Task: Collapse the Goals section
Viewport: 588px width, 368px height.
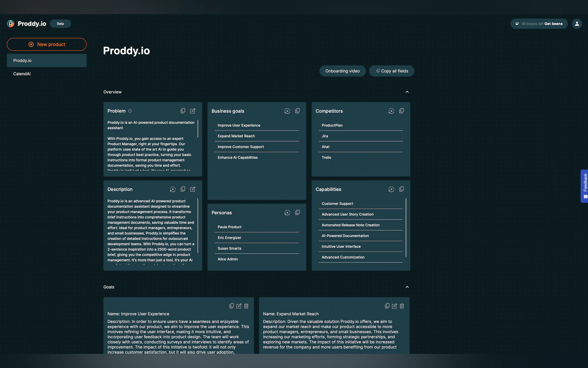Action: [407, 287]
